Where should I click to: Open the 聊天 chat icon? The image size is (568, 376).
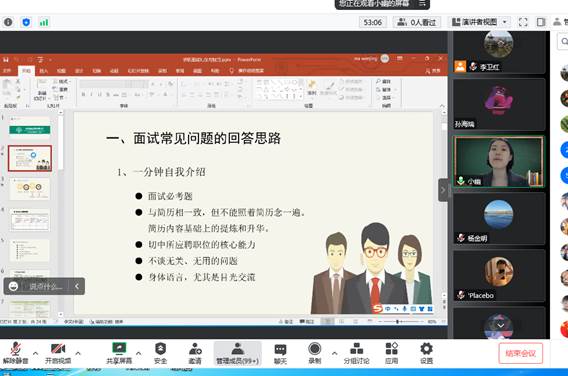click(x=280, y=352)
